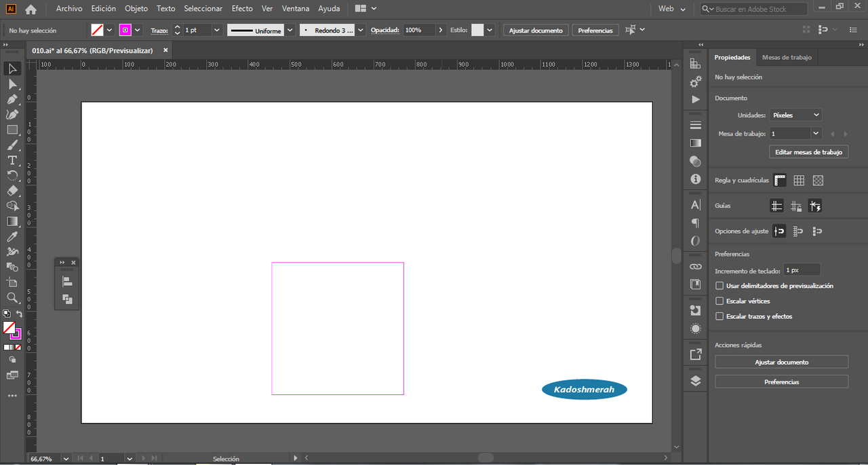
Task: Open stroke weight dropdown next to 1 pt
Action: pos(216,31)
